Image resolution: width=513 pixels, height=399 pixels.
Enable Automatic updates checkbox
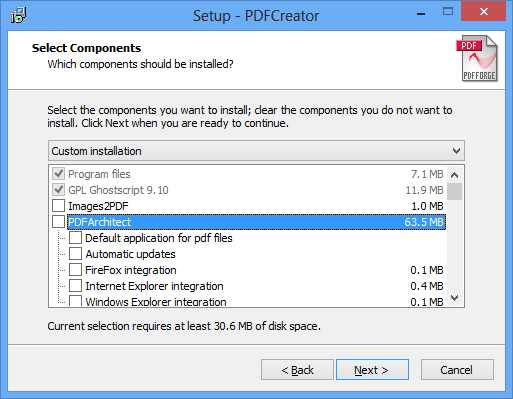75,254
